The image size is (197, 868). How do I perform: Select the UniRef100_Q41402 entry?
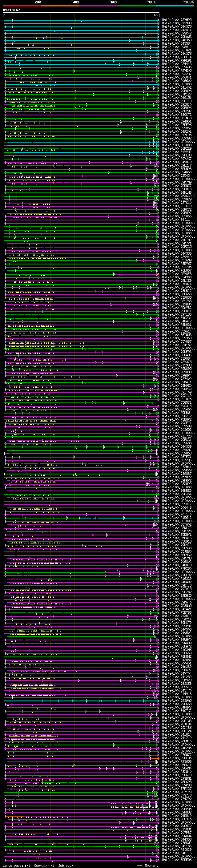176,88
